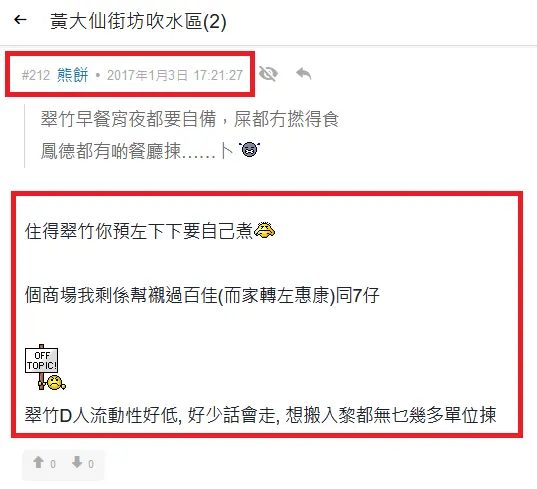The height and width of the screenshot is (489, 537).
Task: Hide post #212 with the crossed-eye icon
Action: [x=268, y=74]
